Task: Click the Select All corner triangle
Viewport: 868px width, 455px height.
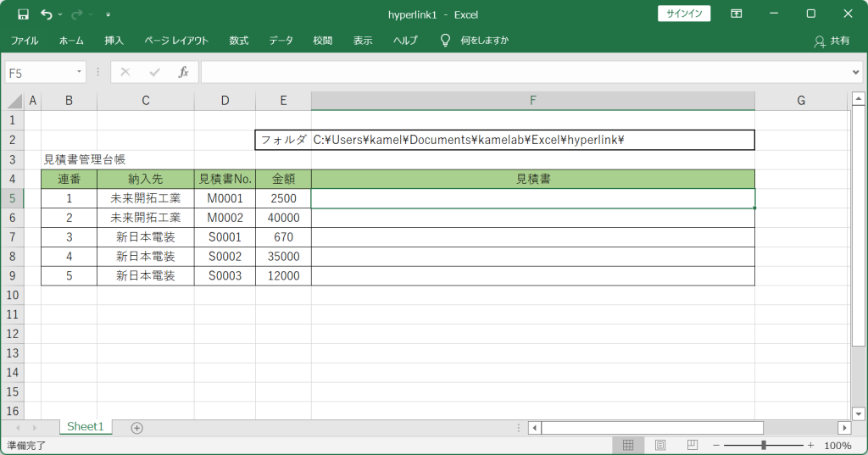Action: [14, 101]
